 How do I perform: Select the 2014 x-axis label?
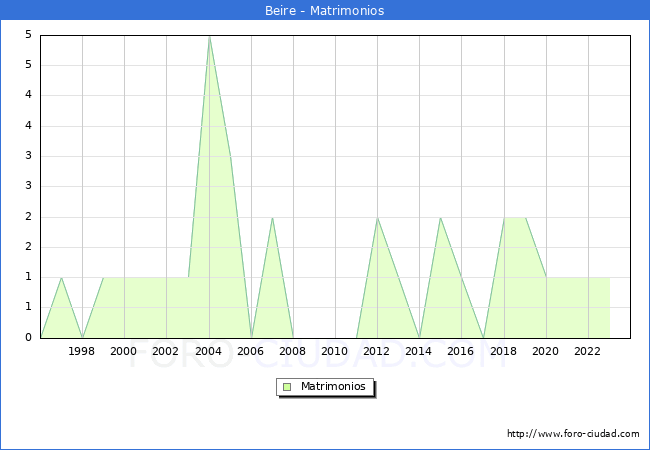pos(419,351)
